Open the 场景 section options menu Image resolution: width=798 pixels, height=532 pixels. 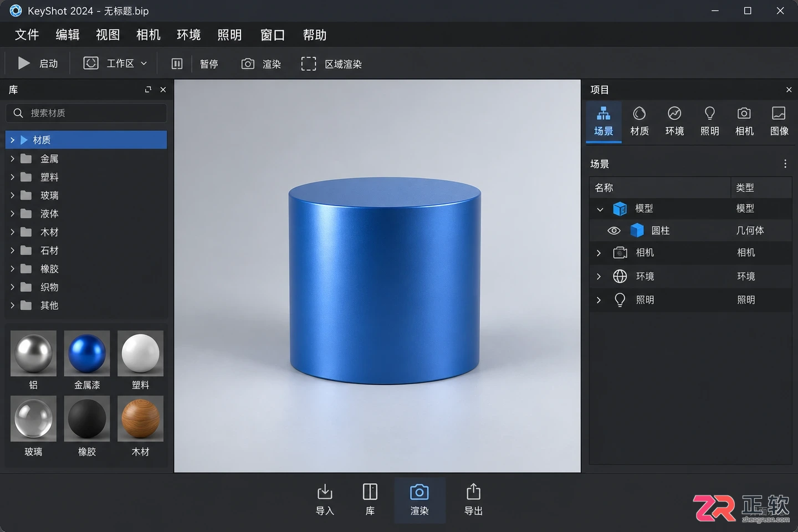pos(785,164)
